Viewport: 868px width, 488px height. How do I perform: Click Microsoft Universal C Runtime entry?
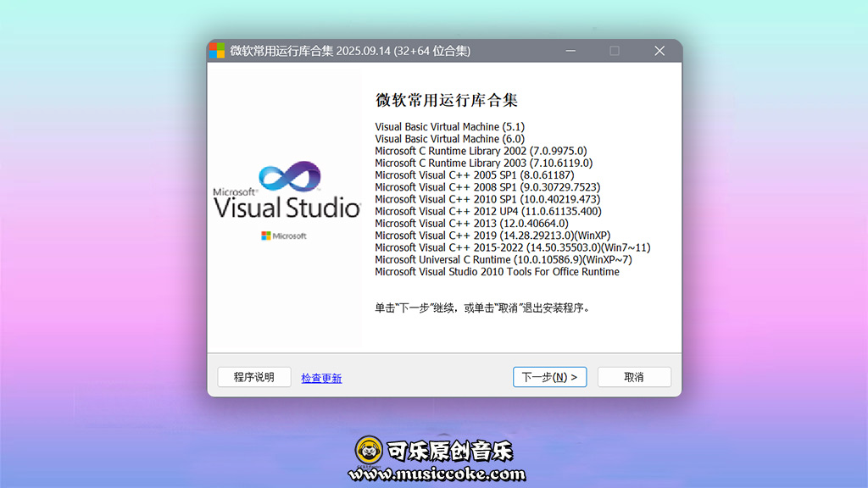click(504, 259)
